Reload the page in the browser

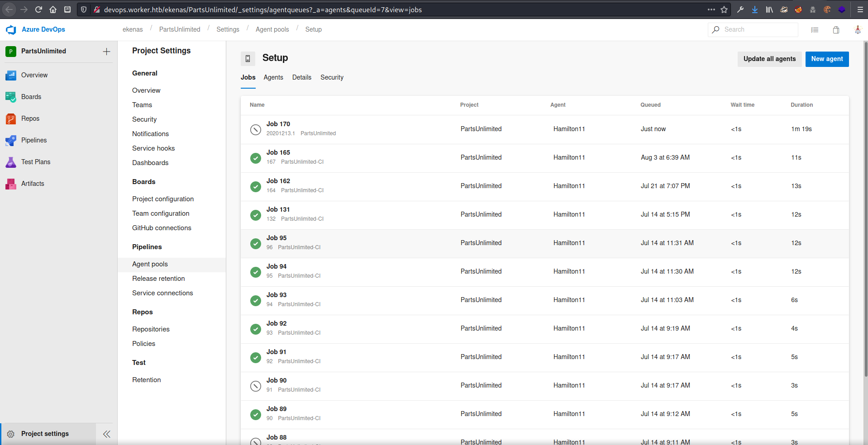(x=38, y=9)
